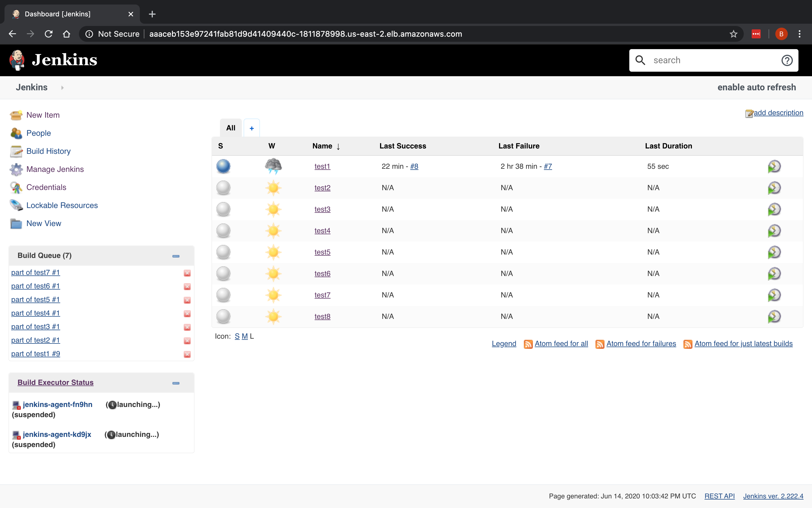Screen dimensions: 812x508
Task: Open jenkins-agent-kd9jx executor
Action: pos(57,434)
